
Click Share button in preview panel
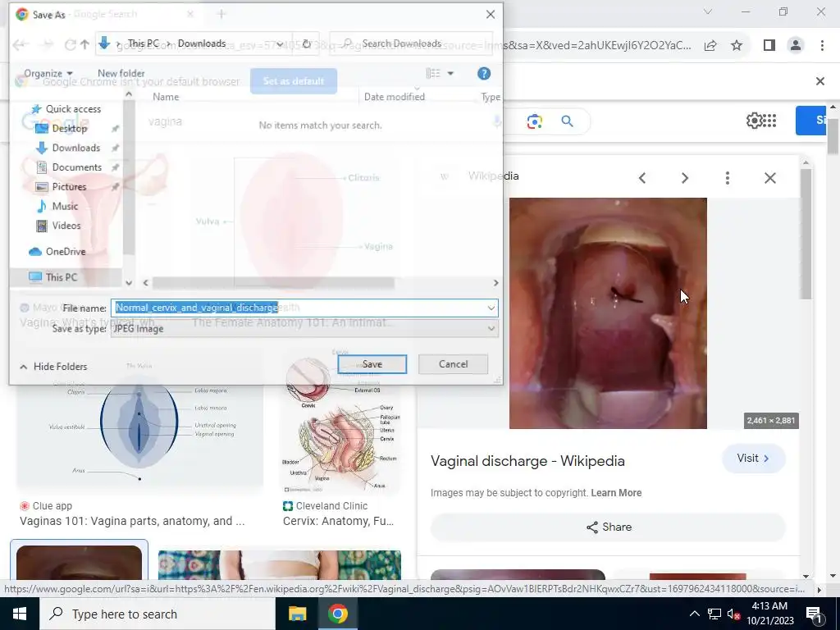tap(608, 527)
